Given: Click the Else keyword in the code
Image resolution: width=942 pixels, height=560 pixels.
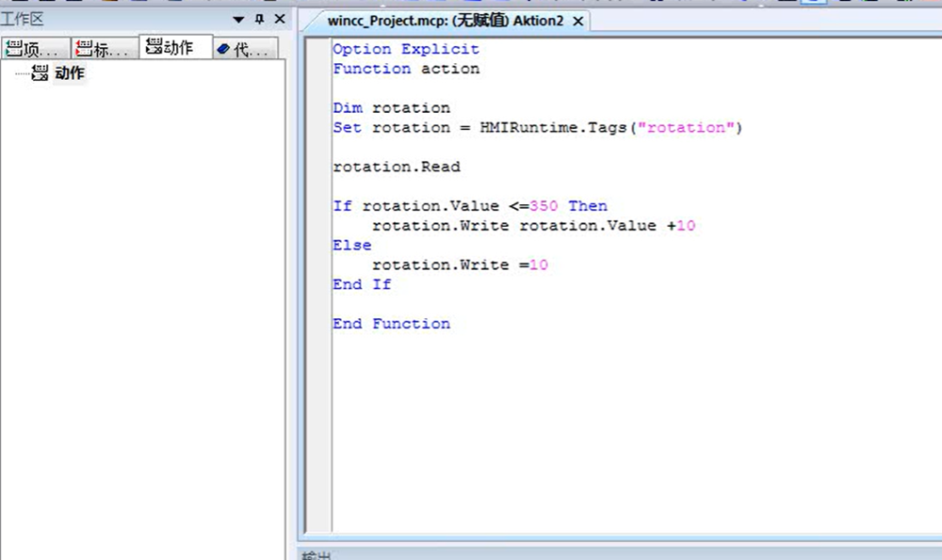Looking at the screenshot, I should [351, 246].
